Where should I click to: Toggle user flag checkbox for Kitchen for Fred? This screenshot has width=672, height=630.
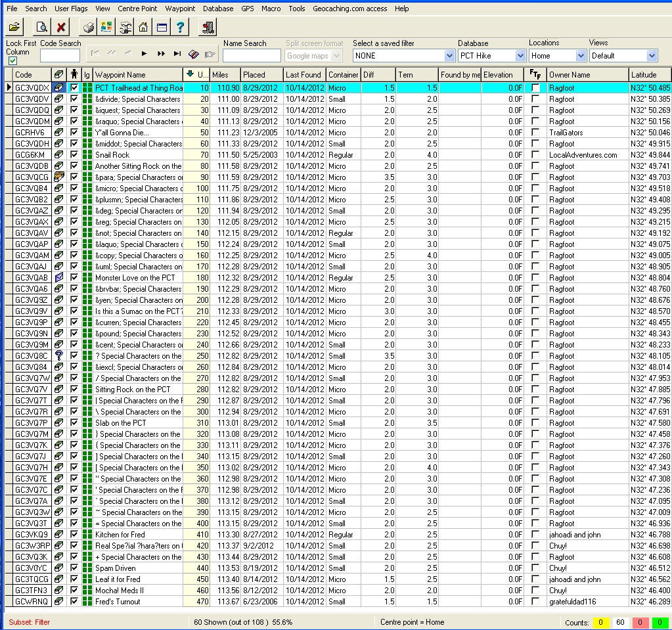pyautogui.click(x=74, y=534)
